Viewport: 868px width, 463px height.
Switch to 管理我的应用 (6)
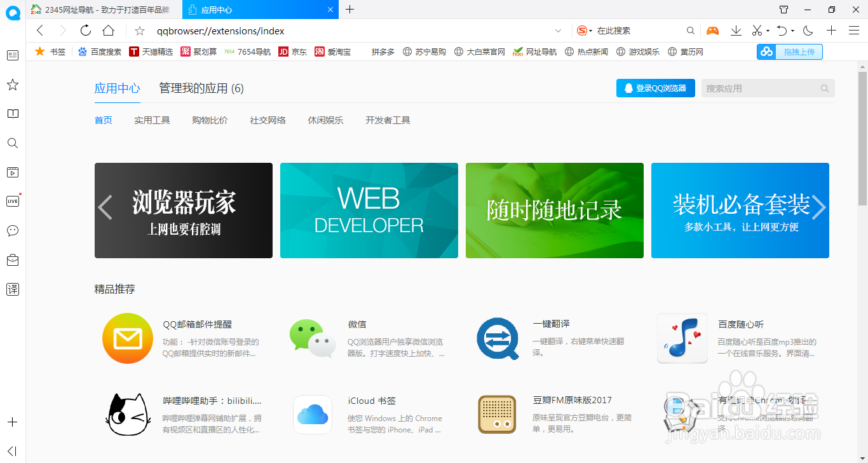point(201,88)
